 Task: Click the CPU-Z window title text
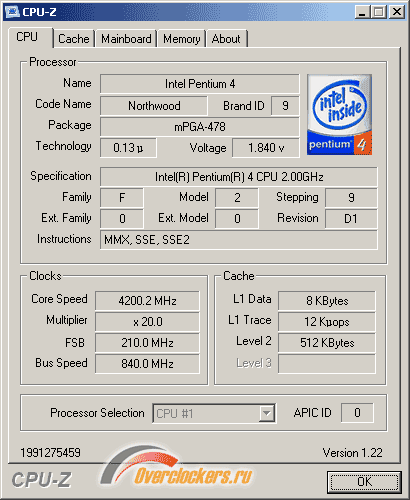click(39, 12)
